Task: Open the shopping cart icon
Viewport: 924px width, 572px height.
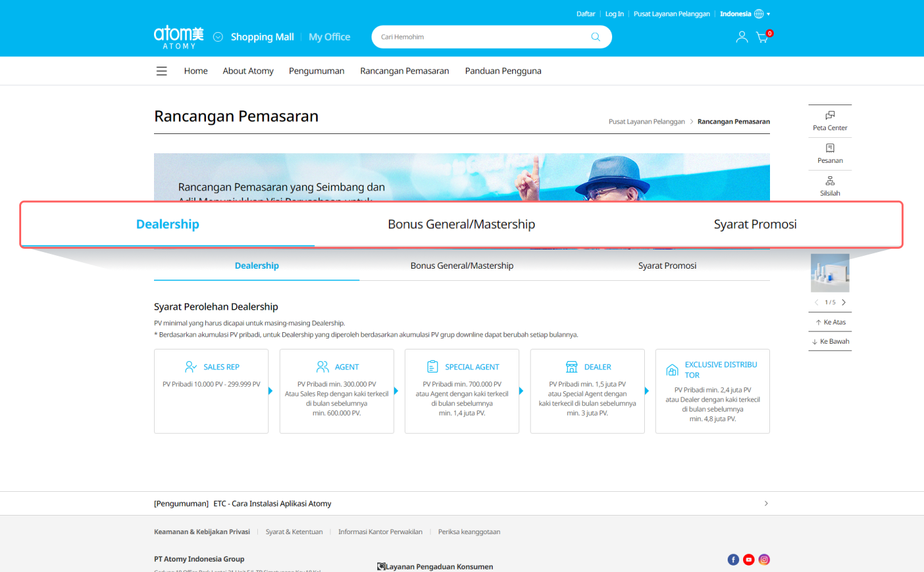Action: tap(762, 37)
